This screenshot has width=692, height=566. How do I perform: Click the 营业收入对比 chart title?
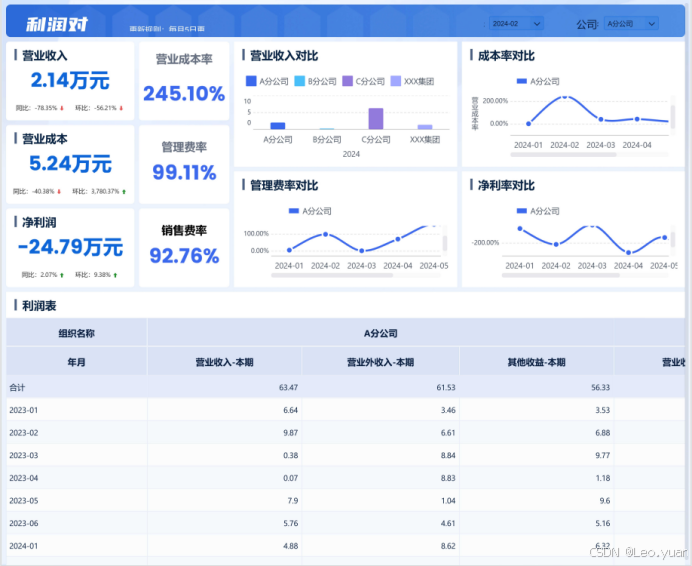tap(284, 56)
